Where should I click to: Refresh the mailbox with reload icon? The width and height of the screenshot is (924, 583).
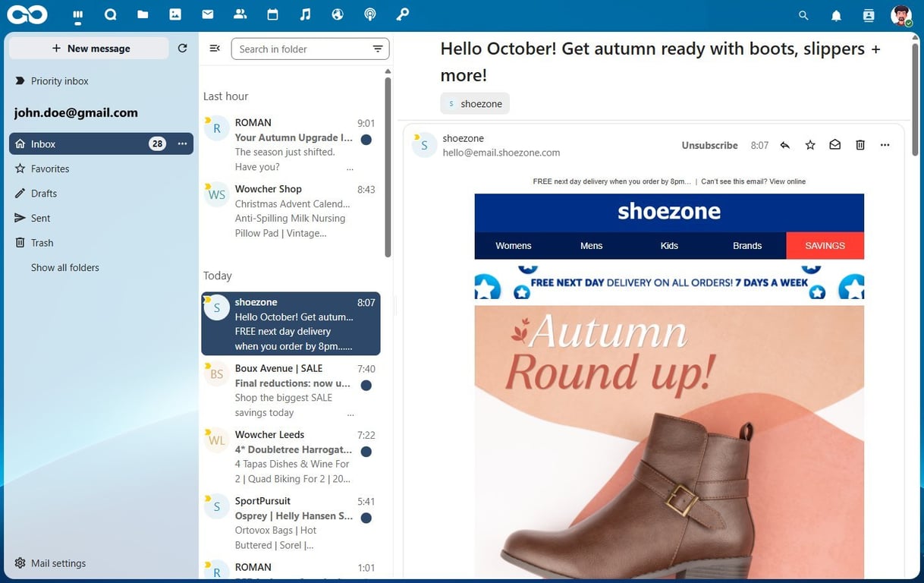point(182,48)
